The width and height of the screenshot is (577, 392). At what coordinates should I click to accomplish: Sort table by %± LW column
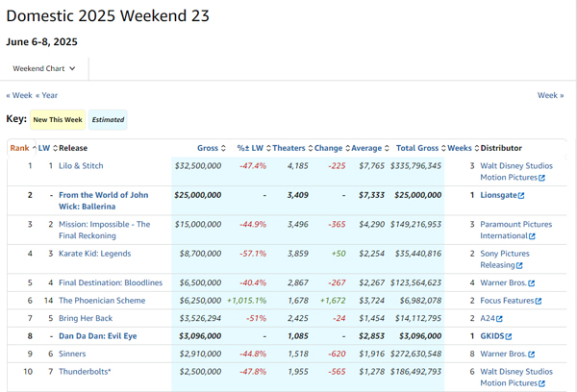pyautogui.click(x=254, y=148)
